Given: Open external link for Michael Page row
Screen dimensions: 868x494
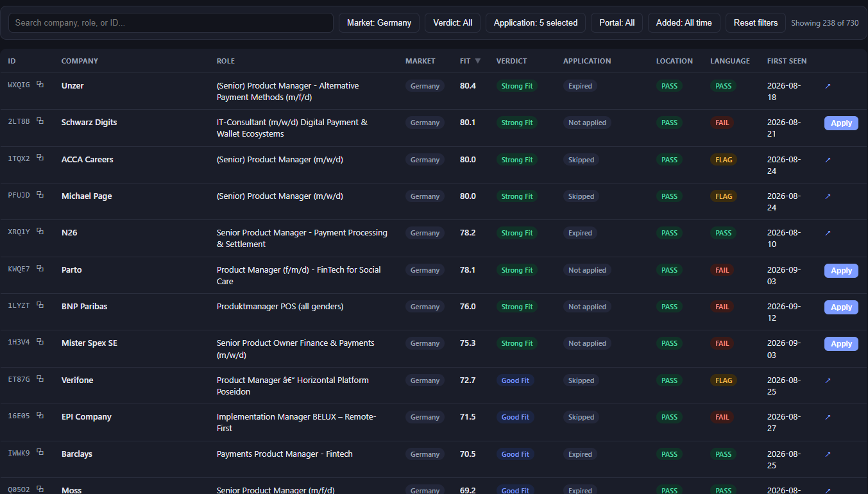Looking at the screenshot, I should coord(828,196).
